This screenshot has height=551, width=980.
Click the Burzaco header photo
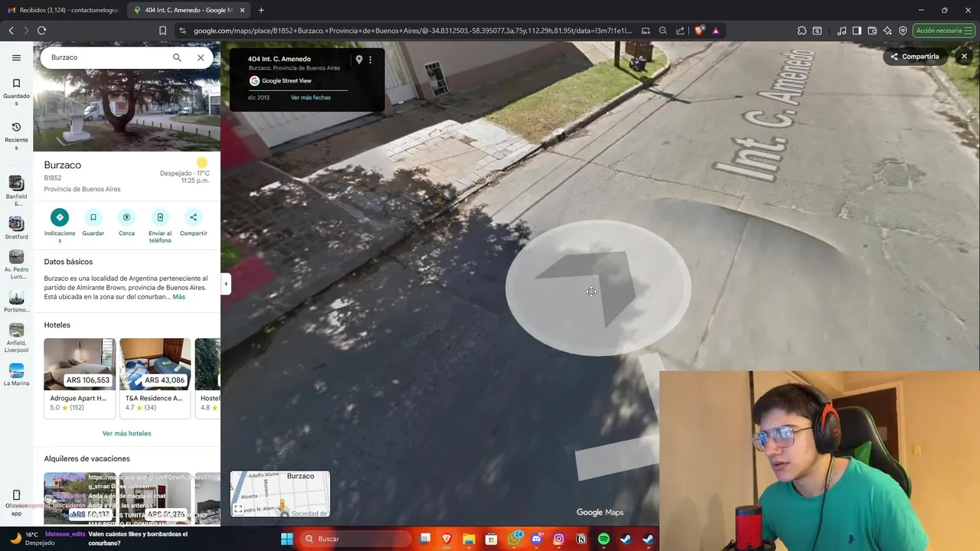point(127,111)
